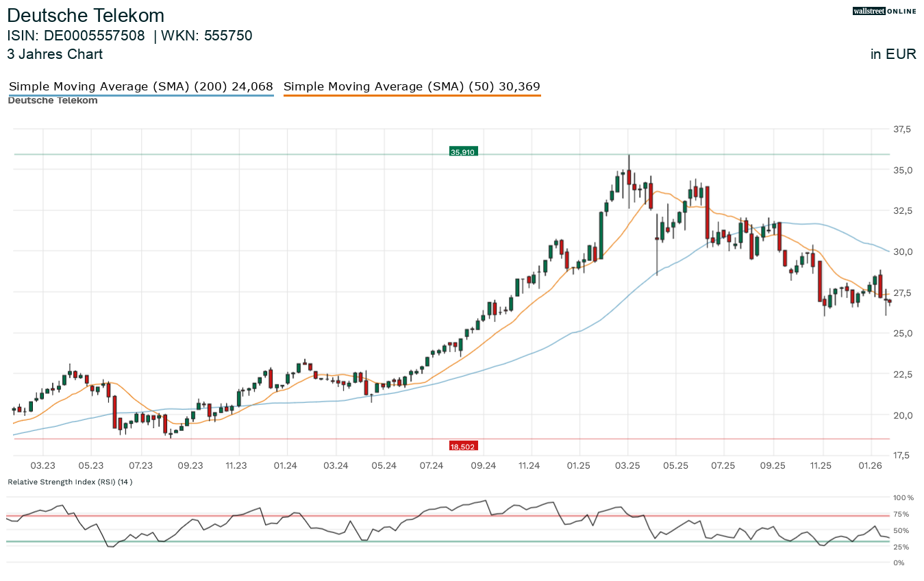This screenshot has width=924, height=581.
Task: Toggle the Simple Moving Average (50) legend
Action: [412, 86]
